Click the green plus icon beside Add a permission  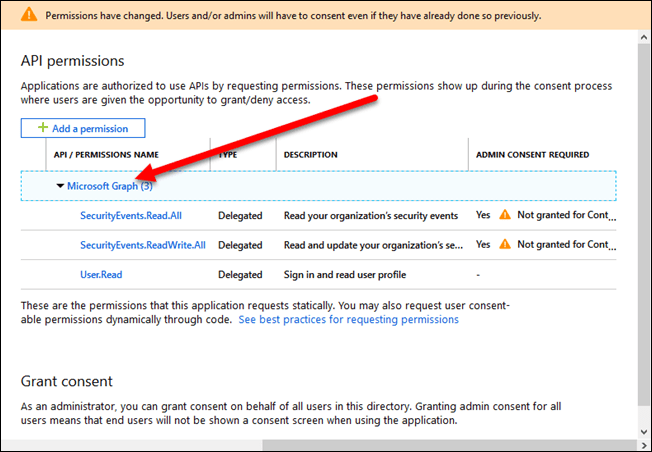pyautogui.click(x=42, y=128)
